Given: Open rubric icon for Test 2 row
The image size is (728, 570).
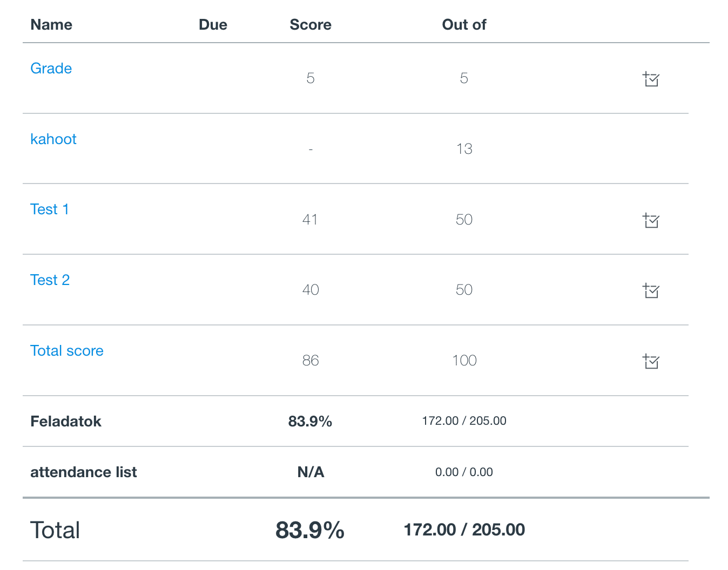Looking at the screenshot, I should [x=651, y=290].
